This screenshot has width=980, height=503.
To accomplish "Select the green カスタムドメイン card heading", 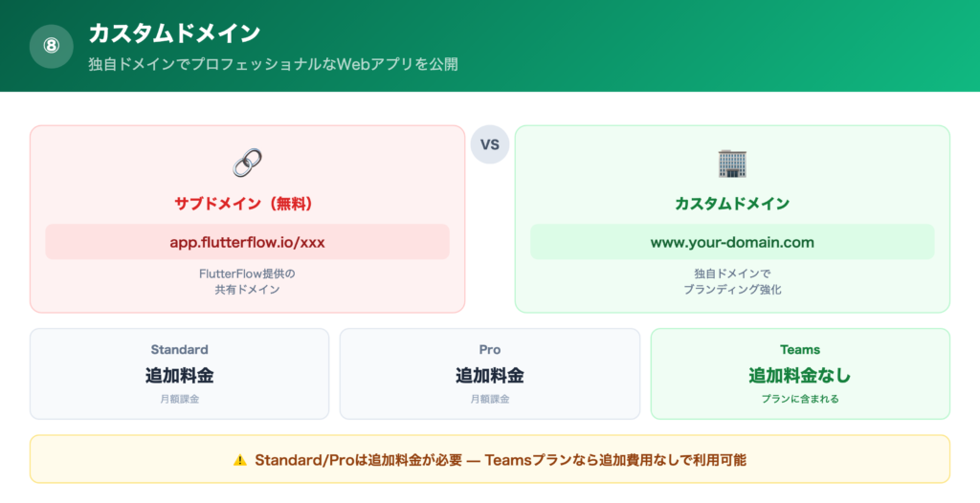I will pos(732,203).
